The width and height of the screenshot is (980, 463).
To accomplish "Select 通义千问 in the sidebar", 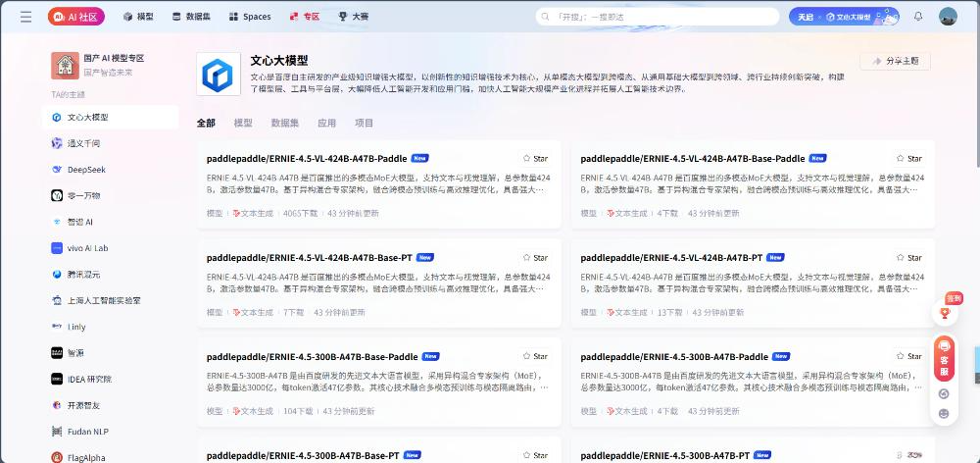I will [x=83, y=143].
